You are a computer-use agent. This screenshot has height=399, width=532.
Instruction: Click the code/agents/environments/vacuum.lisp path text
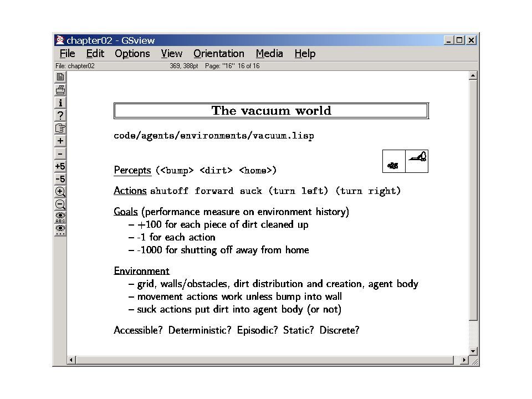coord(214,136)
